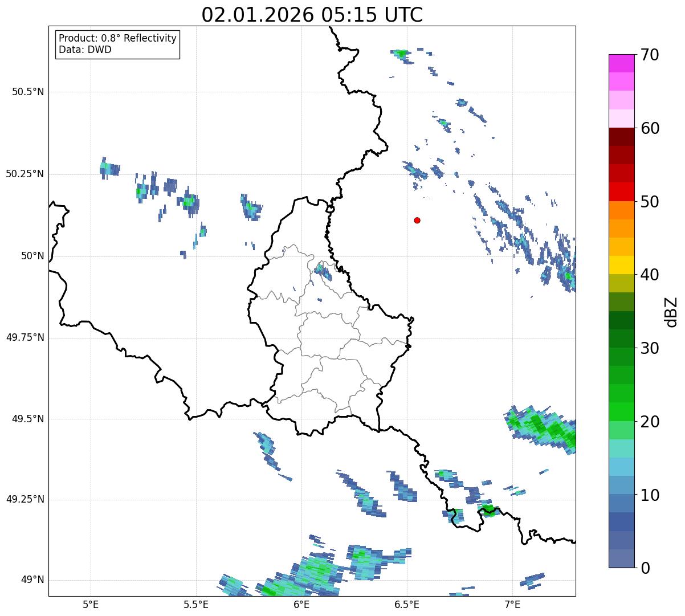Click the 49.25°N latitude label
685x616 pixels.
[x=25, y=500]
